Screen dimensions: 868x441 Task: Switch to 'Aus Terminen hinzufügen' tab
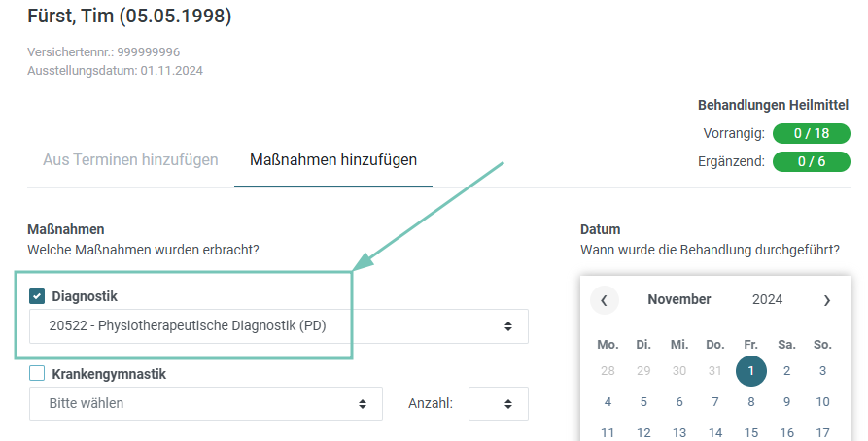pos(130,160)
